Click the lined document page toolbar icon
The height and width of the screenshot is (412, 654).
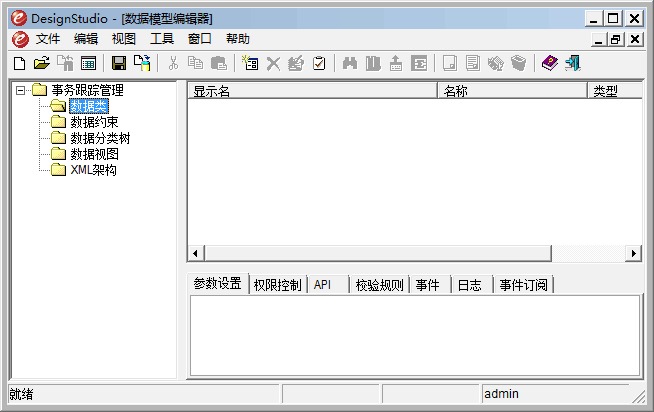(473, 63)
